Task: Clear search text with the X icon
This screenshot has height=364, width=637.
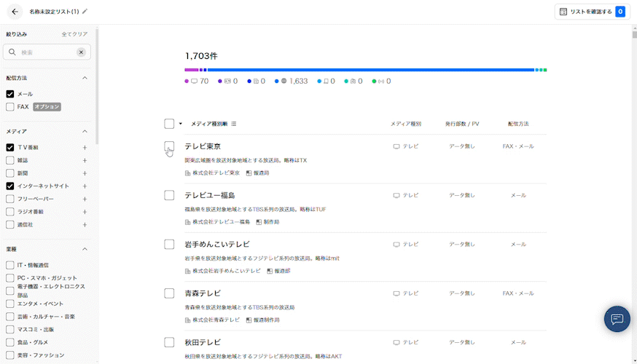Action: tap(81, 52)
